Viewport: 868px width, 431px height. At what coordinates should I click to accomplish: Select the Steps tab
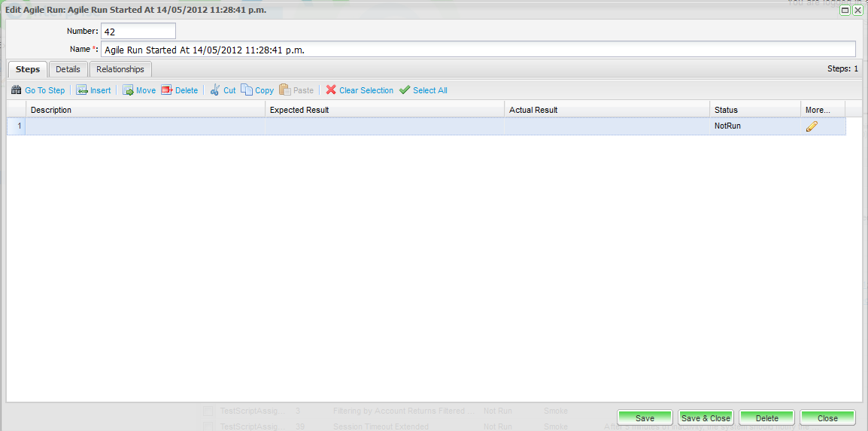click(28, 69)
